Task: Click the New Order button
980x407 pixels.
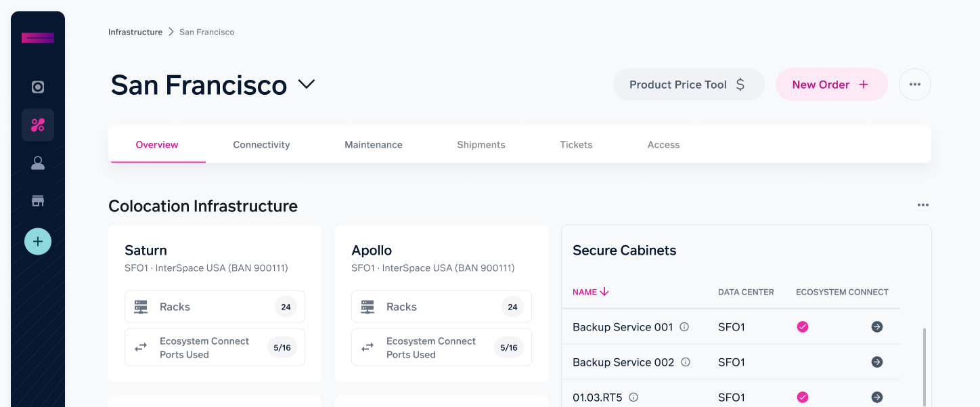Action: (x=832, y=85)
